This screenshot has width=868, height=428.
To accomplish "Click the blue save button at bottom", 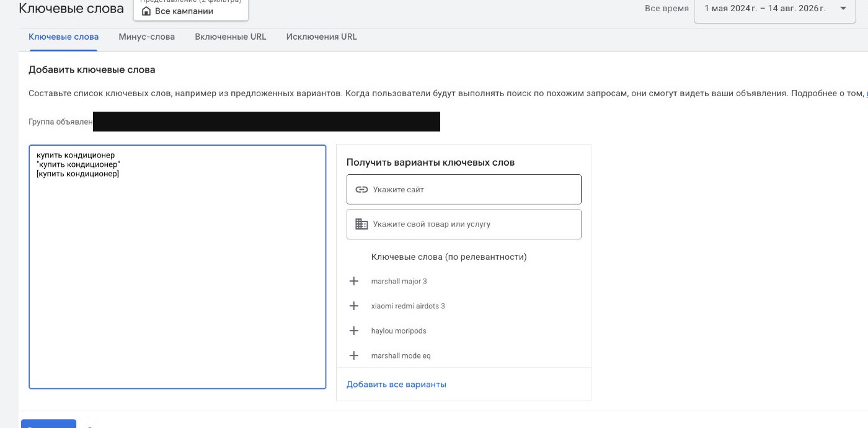I will click(49, 424).
